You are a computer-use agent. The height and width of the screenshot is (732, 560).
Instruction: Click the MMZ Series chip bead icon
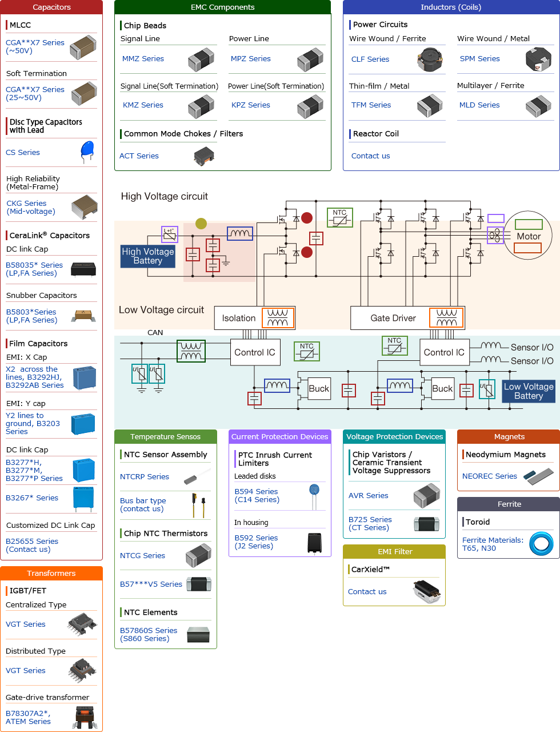coord(201,59)
